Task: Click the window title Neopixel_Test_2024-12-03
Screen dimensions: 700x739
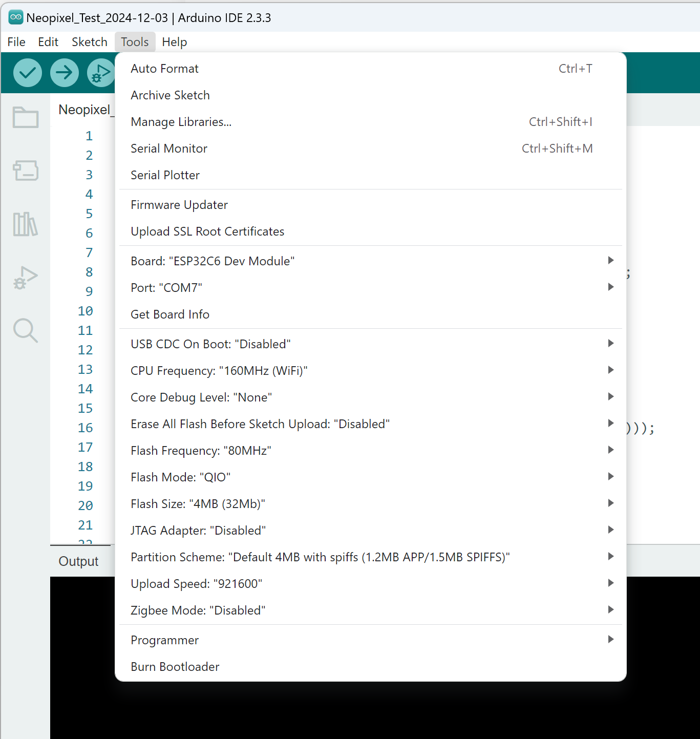Action: (x=97, y=18)
